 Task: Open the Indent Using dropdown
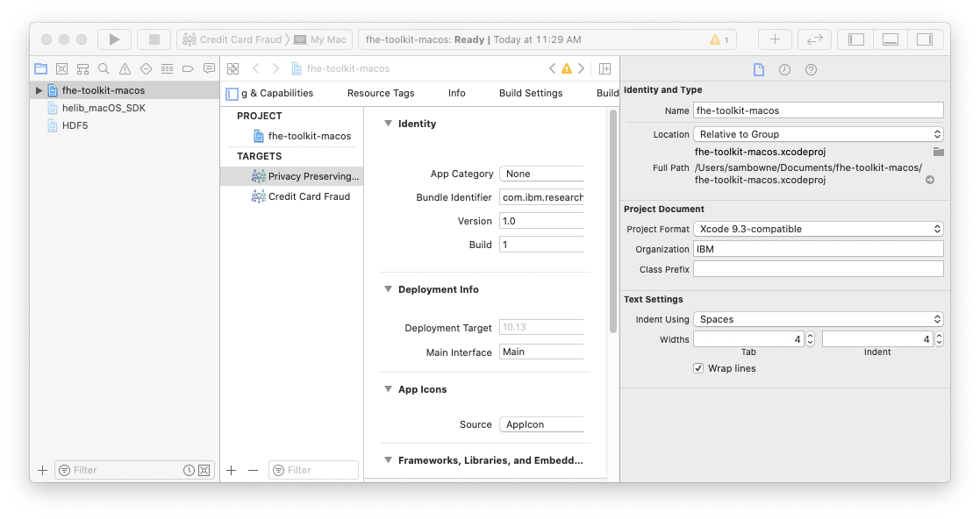click(818, 319)
